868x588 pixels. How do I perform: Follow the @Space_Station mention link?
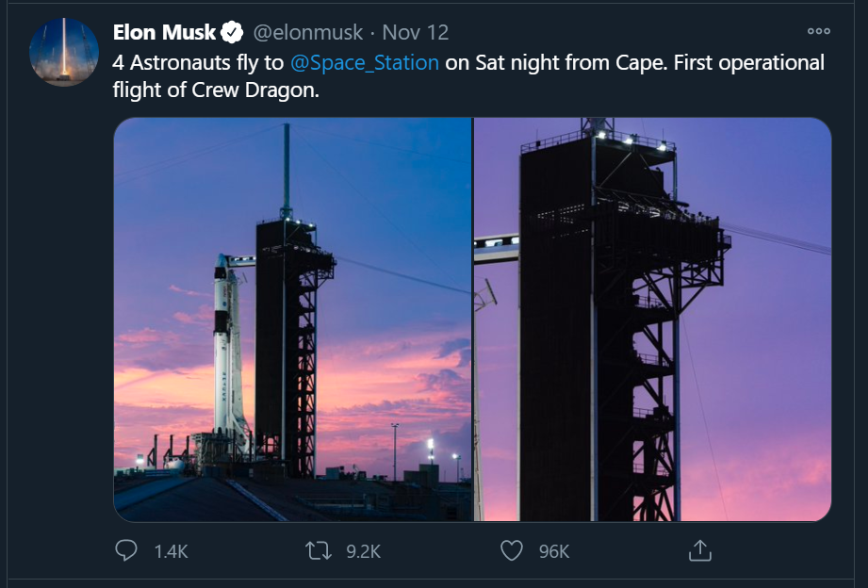point(365,63)
